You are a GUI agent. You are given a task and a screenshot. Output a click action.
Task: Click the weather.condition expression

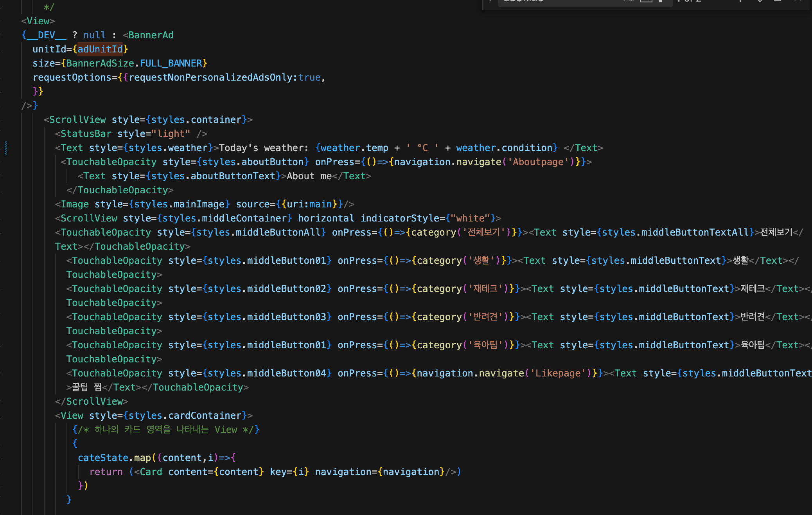[504, 148]
